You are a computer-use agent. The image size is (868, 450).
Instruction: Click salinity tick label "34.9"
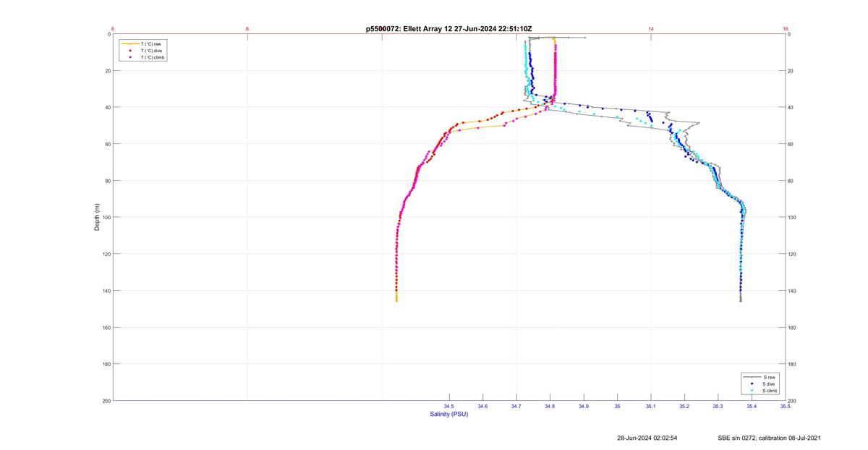coord(584,407)
